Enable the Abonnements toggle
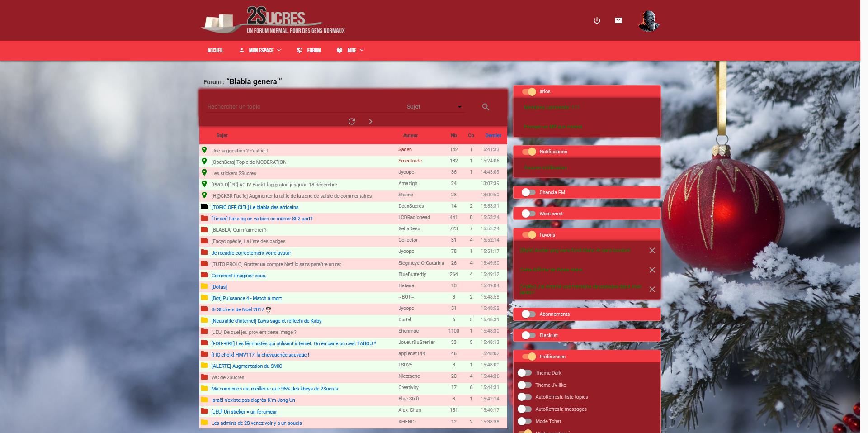The image size is (868, 433). pyautogui.click(x=528, y=314)
